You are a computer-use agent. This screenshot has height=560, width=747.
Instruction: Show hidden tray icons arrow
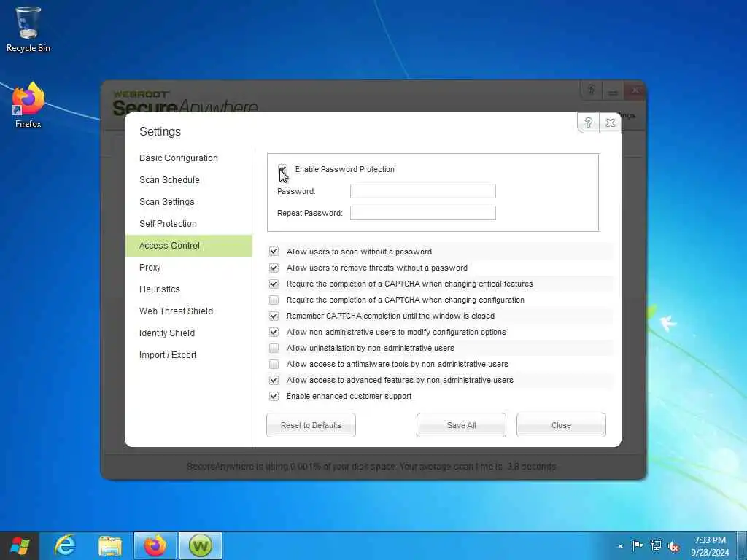pyautogui.click(x=620, y=546)
